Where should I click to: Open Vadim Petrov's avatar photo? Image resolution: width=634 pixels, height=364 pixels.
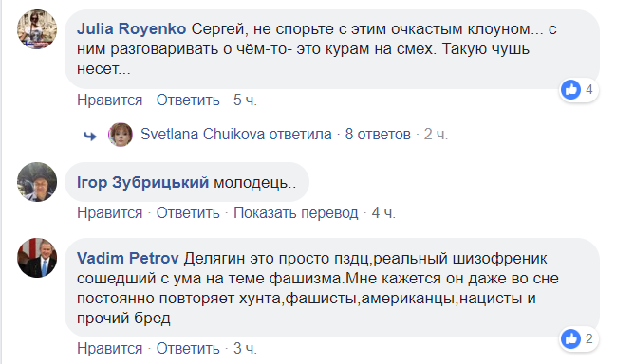coord(37,258)
